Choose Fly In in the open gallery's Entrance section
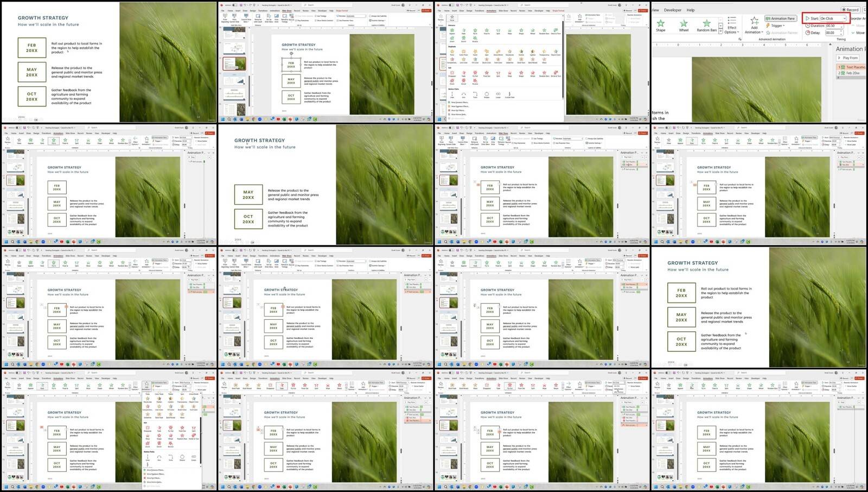This screenshot has width=868, height=492. pos(475,31)
